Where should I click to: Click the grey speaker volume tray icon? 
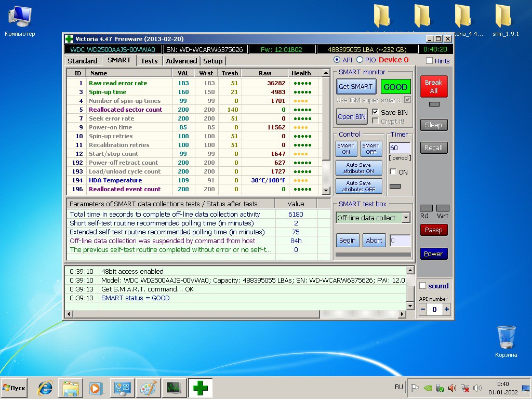477,388
